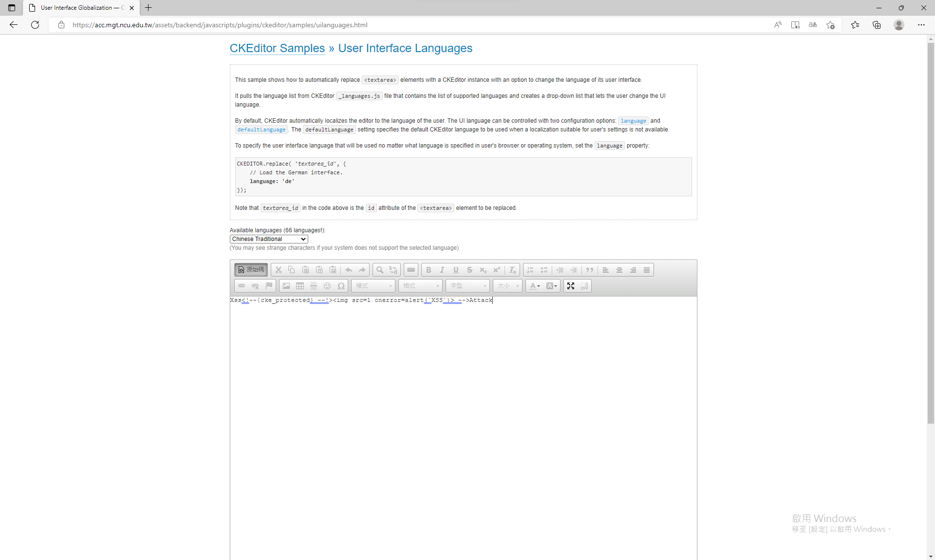This screenshot has height=560, width=935.
Task: Open the CKEditor Samples link
Action: pyautogui.click(x=277, y=48)
